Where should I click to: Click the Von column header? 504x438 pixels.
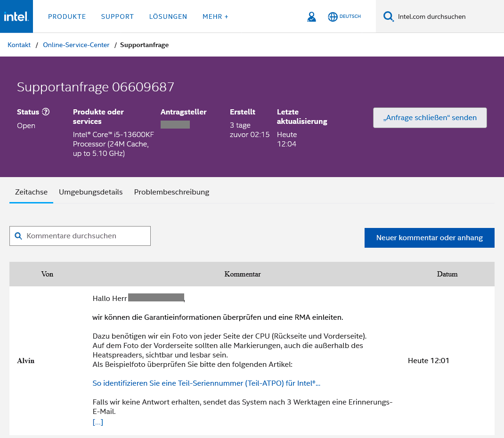[47, 274]
